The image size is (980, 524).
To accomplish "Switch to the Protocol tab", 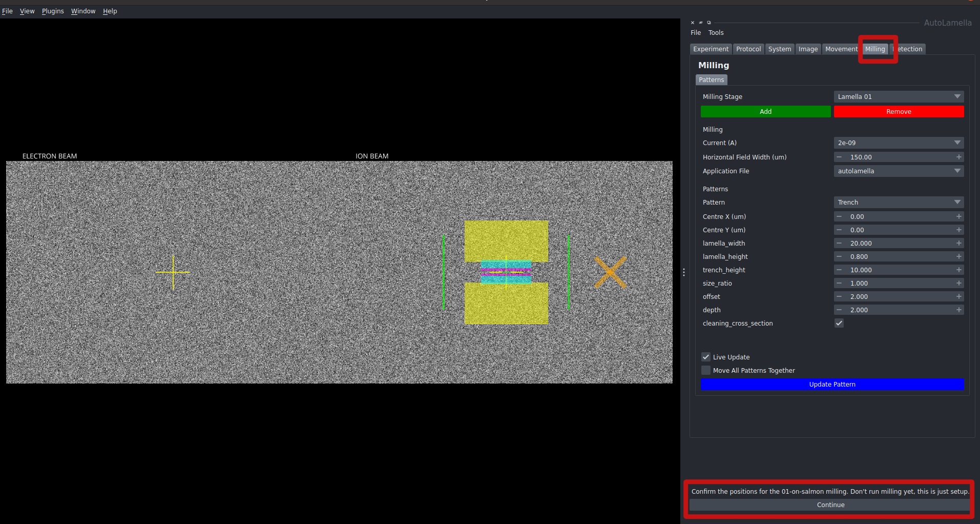I will pos(748,49).
